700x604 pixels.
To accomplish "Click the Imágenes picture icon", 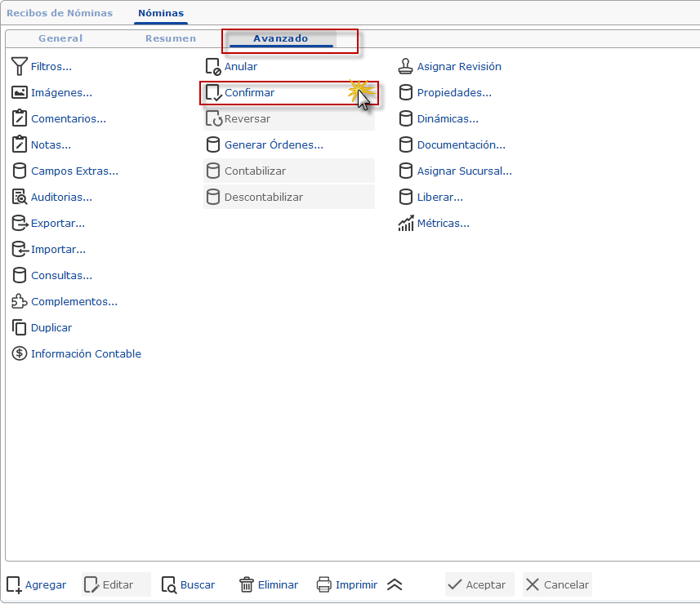I will click(20, 92).
